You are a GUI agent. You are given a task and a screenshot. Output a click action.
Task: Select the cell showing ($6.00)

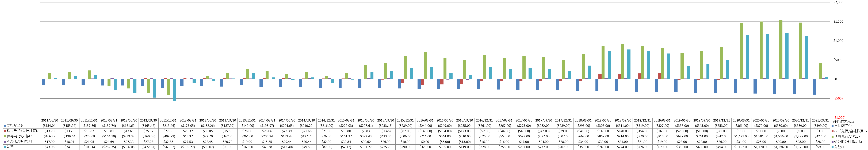445,142
